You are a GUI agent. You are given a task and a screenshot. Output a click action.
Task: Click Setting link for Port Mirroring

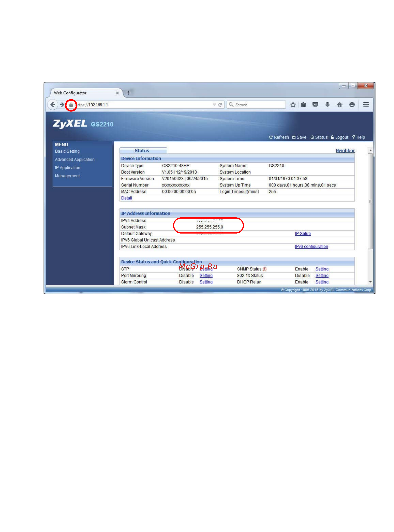[x=206, y=276]
